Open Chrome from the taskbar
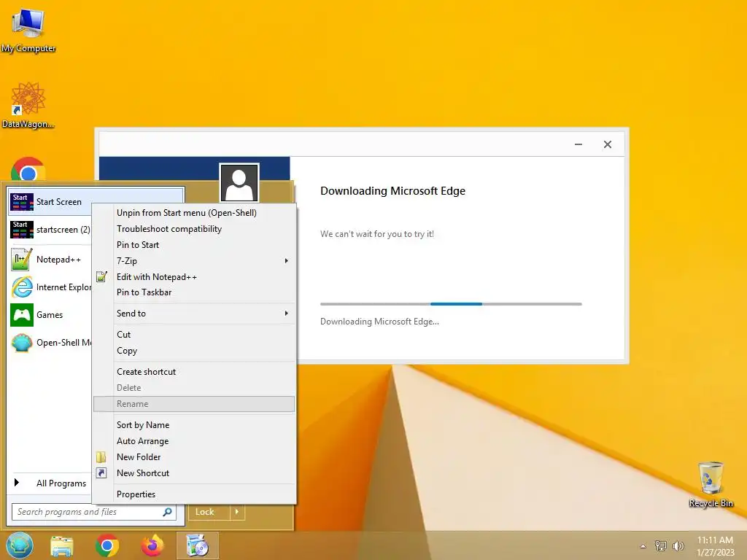 coord(107,545)
